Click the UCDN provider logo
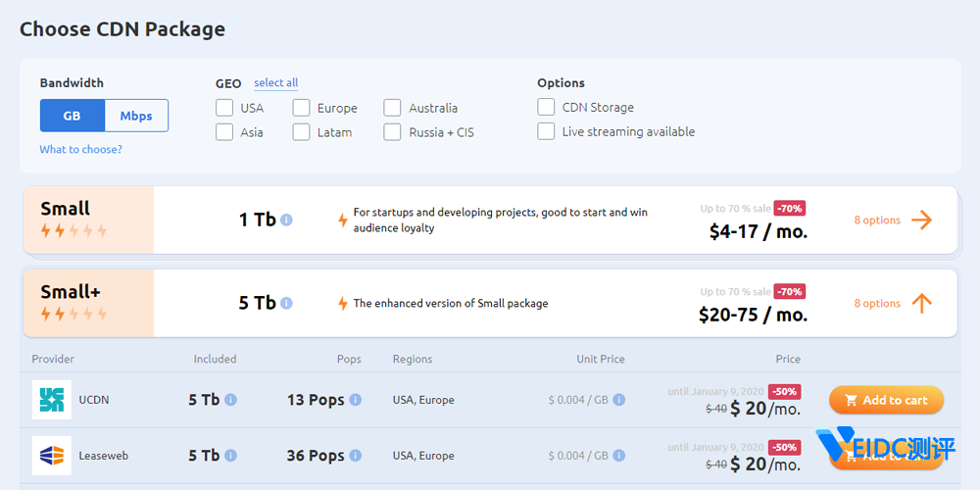980x490 pixels. 51,400
